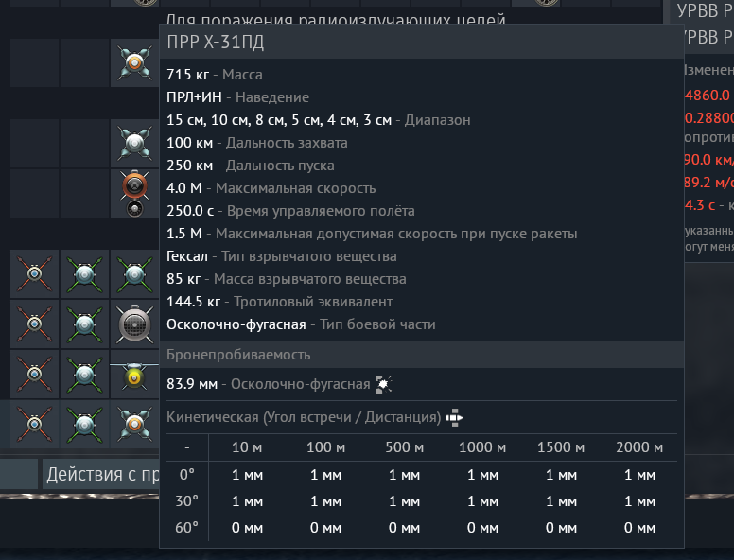Select the orange rocket pod icon
Image resolution: width=734 pixels, height=560 pixels.
tap(135, 193)
